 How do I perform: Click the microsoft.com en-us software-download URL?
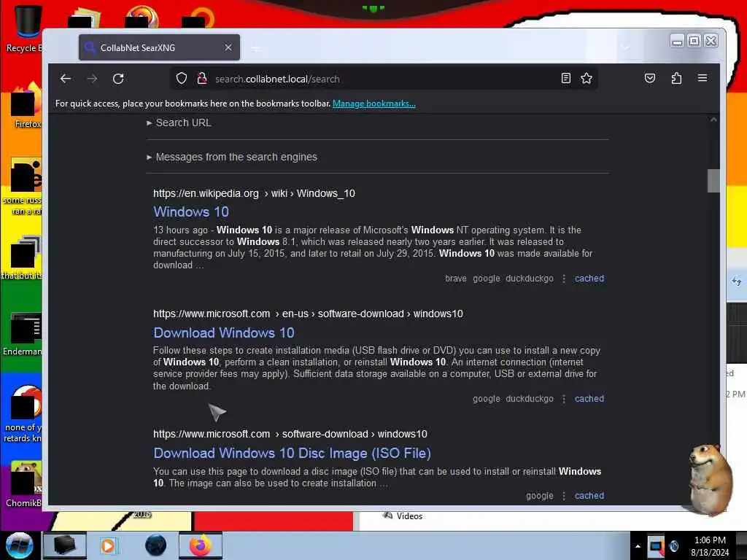click(308, 314)
